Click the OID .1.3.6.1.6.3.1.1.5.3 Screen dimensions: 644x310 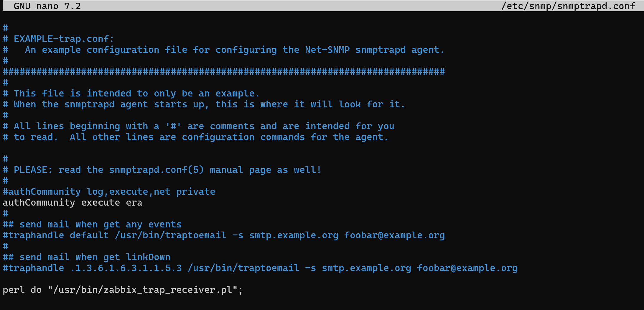click(x=126, y=268)
